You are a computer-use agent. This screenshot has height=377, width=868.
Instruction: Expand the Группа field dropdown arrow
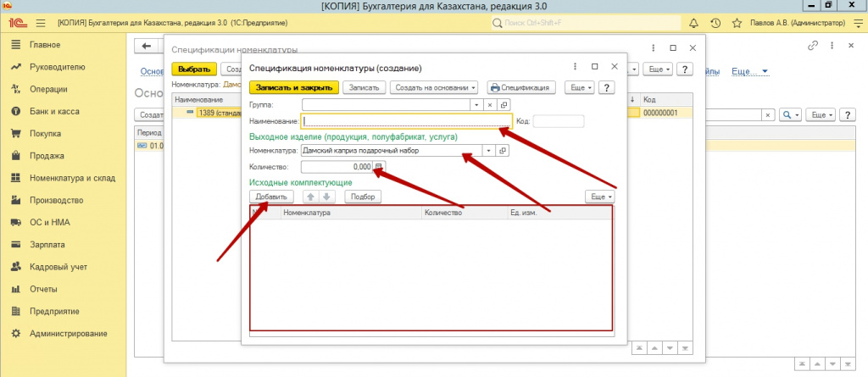[x=476, y=104]
